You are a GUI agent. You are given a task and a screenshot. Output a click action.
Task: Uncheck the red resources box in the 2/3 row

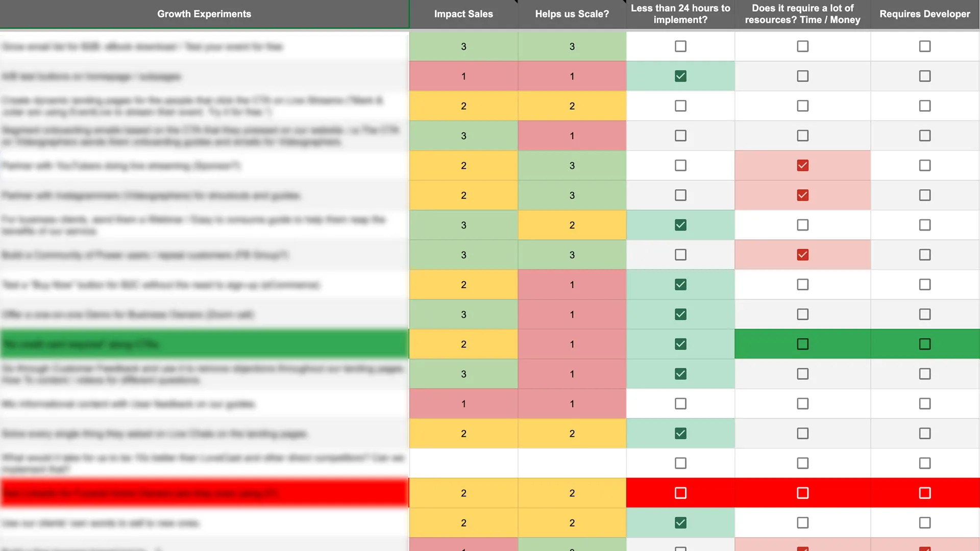coord(802,166)
